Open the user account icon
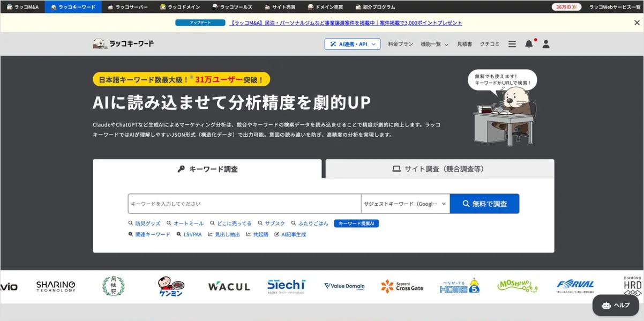The image size is (644, 321). pos(546,44)
